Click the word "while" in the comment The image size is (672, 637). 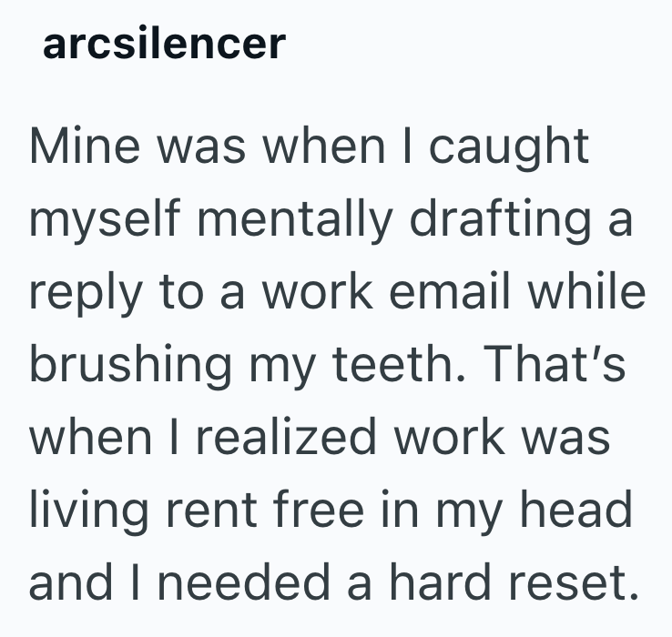589,294
